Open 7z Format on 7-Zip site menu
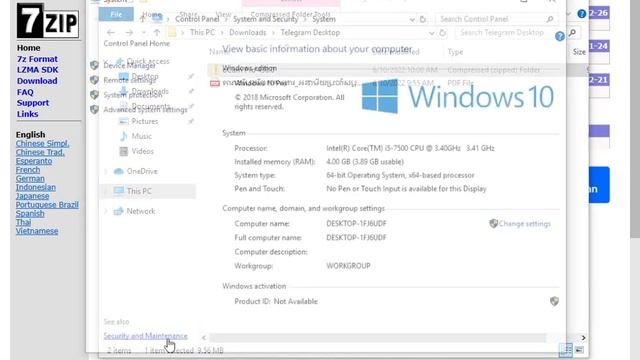 [x=37, y=59]
